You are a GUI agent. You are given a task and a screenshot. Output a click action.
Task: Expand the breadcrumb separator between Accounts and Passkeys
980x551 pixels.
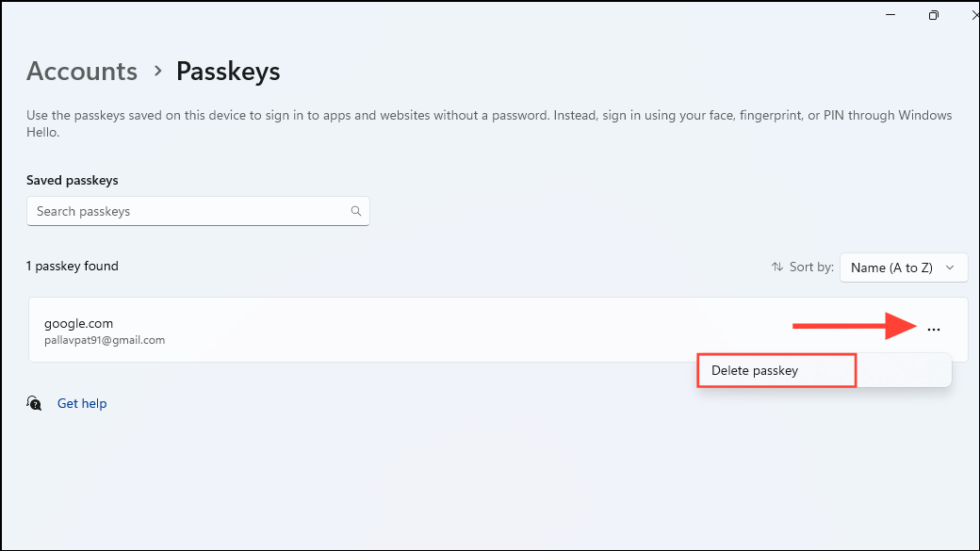(155, 71)
